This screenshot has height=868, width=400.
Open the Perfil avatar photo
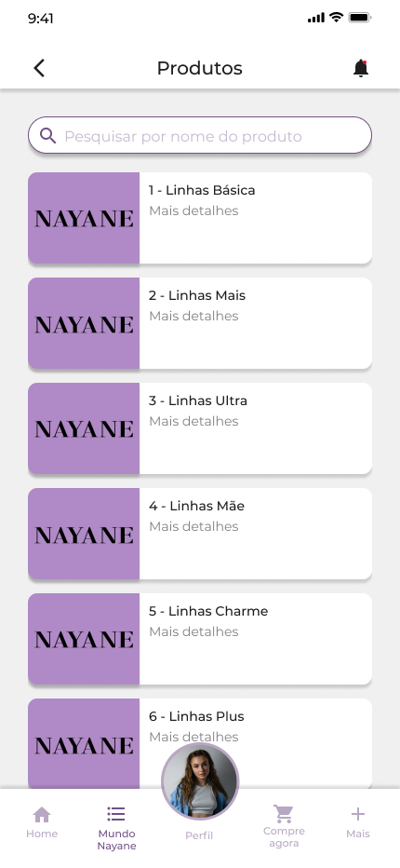(200, 781)
